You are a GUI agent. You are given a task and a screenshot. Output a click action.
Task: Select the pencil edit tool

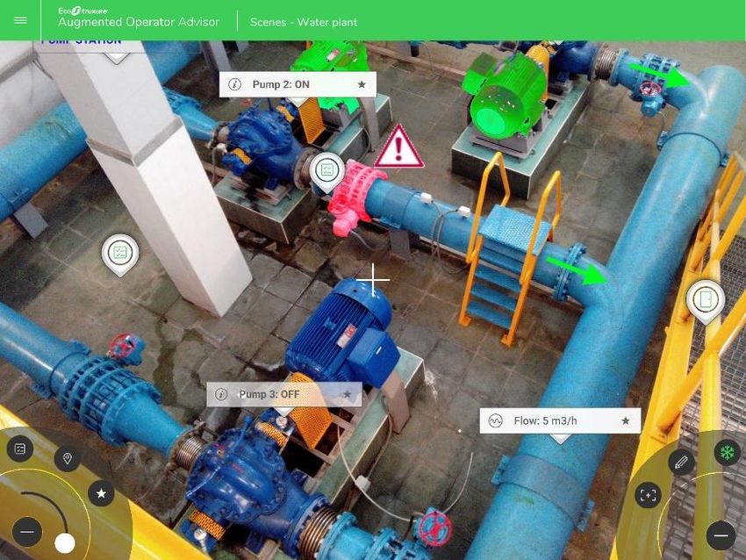coord(681,462)
